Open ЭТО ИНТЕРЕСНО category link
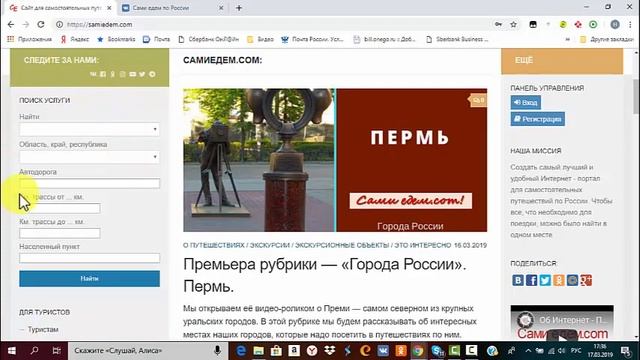 pyautogui.click(x=422, y=245)
